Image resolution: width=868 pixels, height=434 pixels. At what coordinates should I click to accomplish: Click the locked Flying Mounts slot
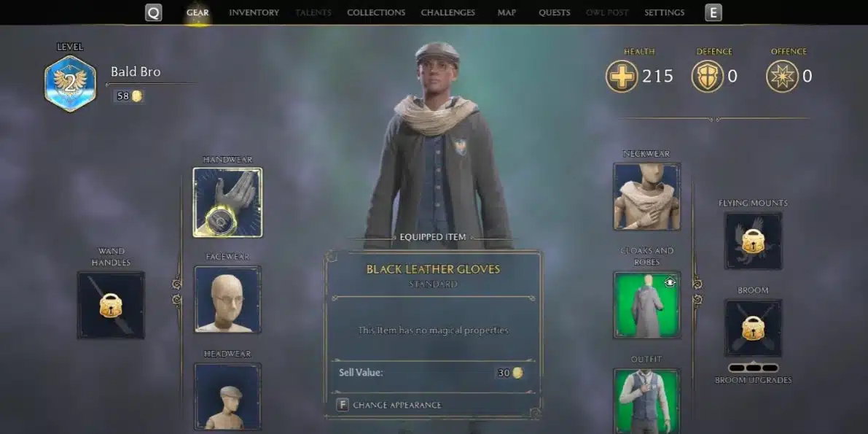click(753, 241)
